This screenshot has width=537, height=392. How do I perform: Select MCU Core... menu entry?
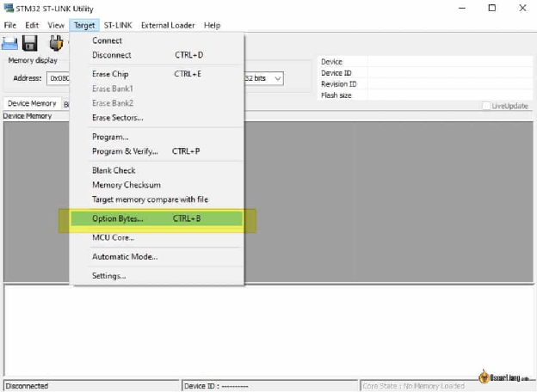click(157, 238)
